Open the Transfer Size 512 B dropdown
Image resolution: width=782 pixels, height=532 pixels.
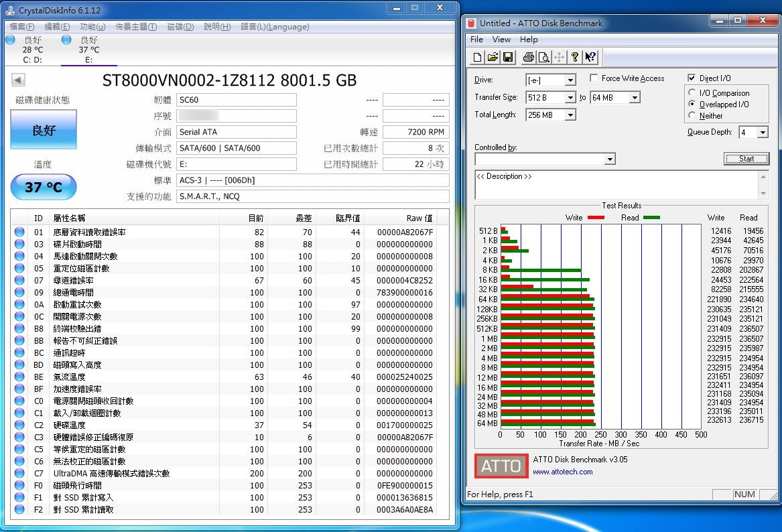pos(570,98)
